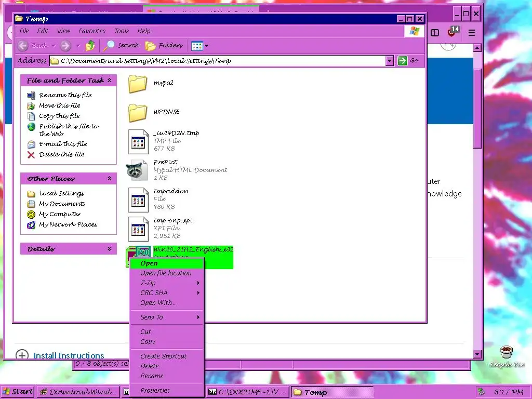This screenshot has height=399, width=532.
Task: Click the 8:17 PM taskbar clock
Action: point(509,392)
